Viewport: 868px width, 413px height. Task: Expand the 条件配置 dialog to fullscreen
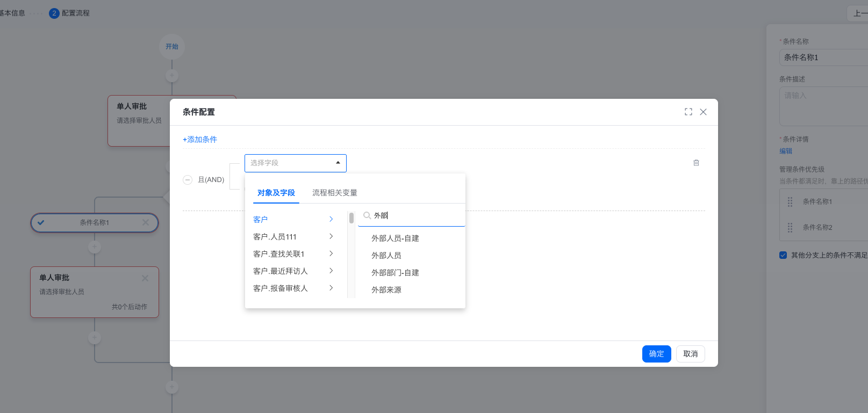click(688, 112)
